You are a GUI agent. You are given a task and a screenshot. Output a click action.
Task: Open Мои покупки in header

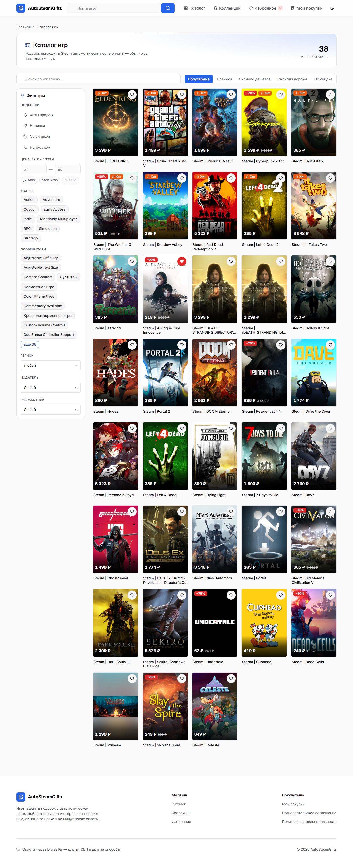pyautogui.click(x=307, y=8)
